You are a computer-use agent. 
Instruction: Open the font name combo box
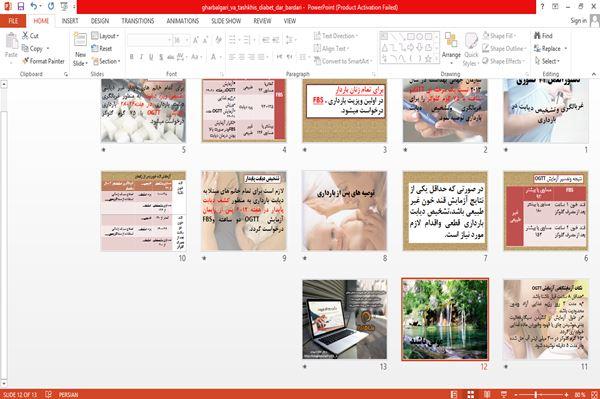coord(149,40)
